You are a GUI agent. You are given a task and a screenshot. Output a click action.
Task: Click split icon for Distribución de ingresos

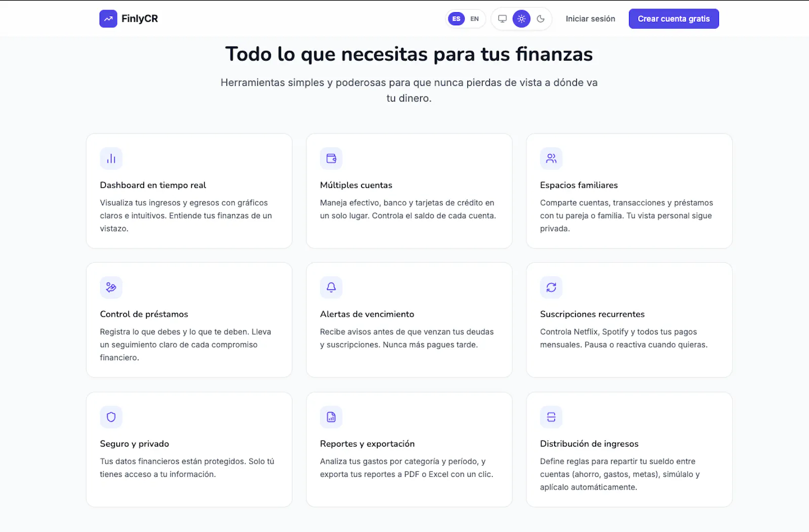pos(551,417)
